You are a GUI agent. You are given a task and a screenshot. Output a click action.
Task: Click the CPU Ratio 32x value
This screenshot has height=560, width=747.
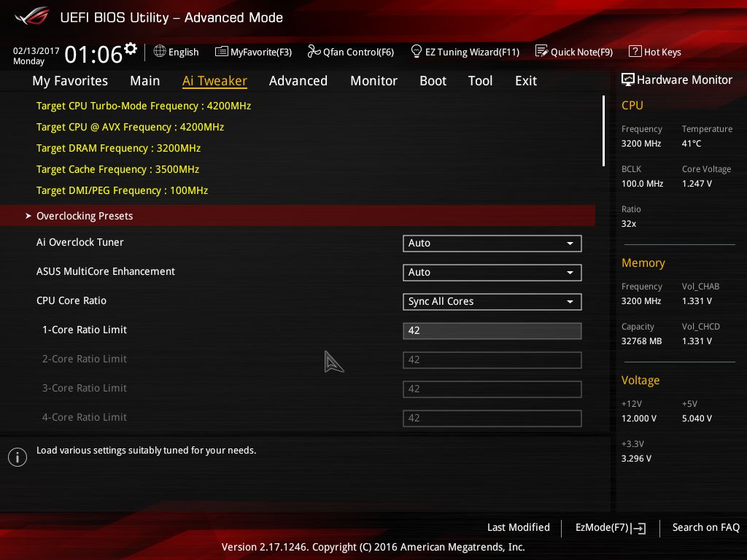tap(628, 223)
